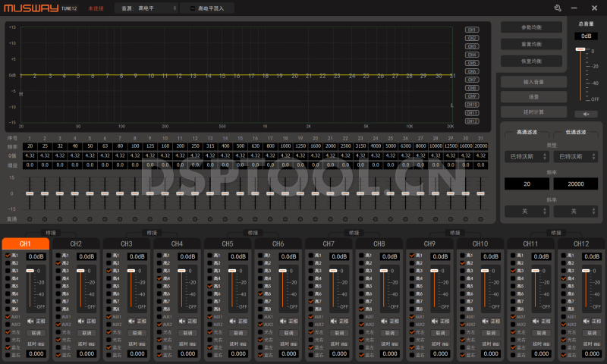Enable the 高电平混入 checkbox

(193, 8)
